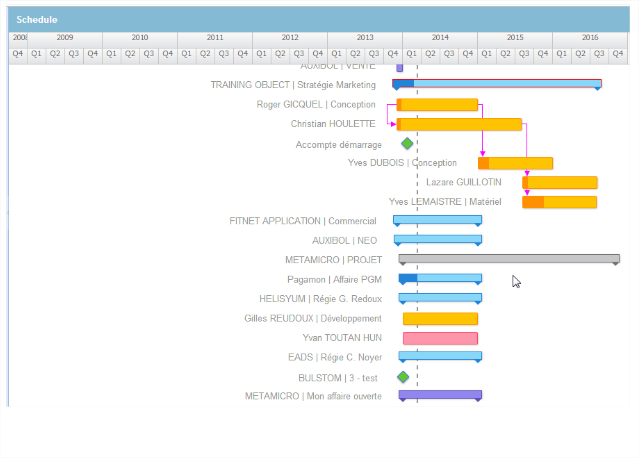Click the pink Yvan TOUTAN HUN bar
The width and height of the screenshot is (639, 458).
pos(440,338)
